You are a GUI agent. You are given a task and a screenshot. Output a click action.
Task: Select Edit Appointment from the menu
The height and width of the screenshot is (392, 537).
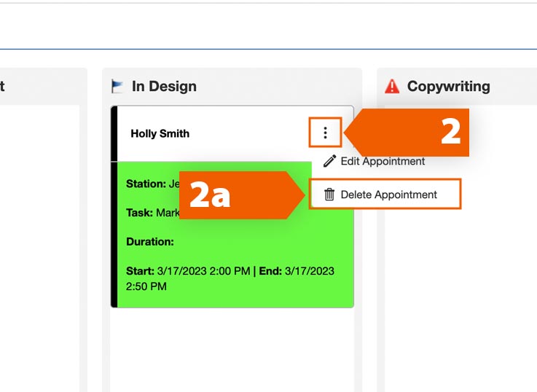tap(383, 161)
